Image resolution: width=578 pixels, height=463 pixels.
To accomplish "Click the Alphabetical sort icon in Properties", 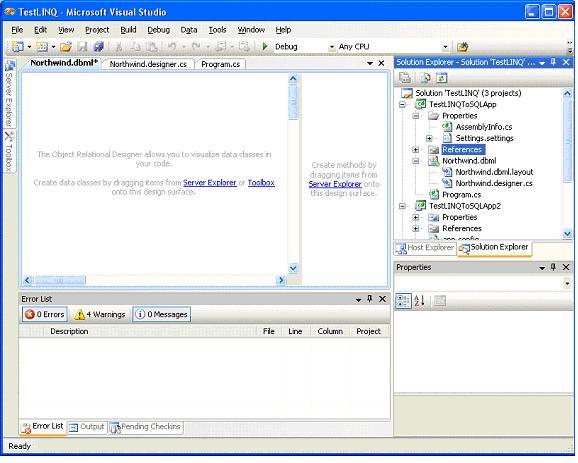I will [x=419, y=301].
